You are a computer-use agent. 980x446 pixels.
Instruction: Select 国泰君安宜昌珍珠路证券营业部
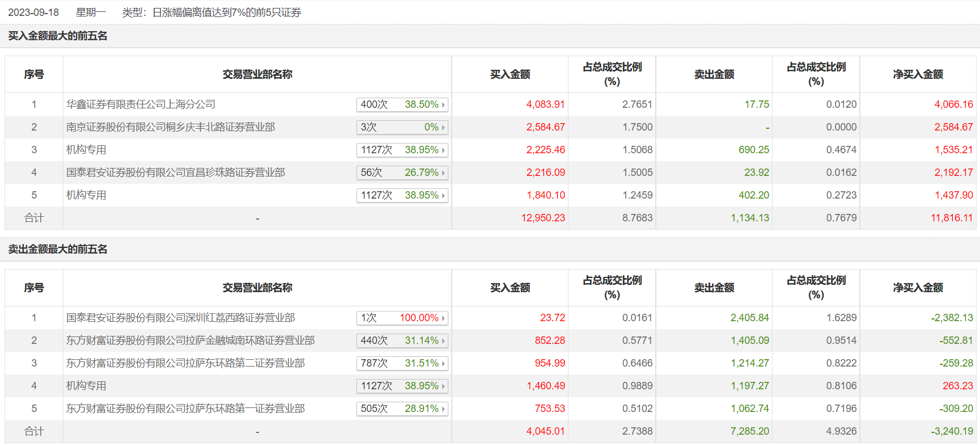(x=176, y=172)
